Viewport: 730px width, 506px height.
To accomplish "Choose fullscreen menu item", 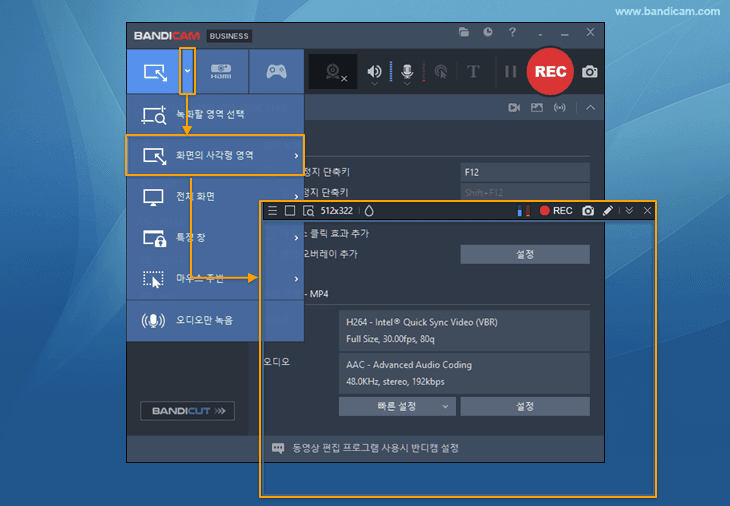I will [216, 196].
